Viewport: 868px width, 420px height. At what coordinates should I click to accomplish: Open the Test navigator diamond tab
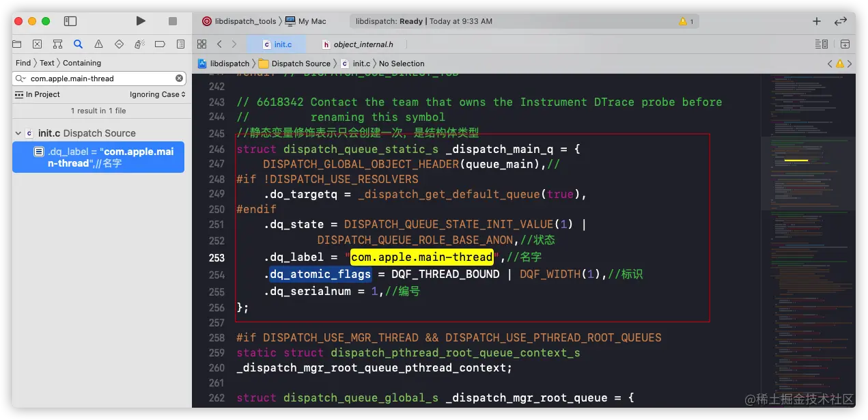click(x=120, y=44)
